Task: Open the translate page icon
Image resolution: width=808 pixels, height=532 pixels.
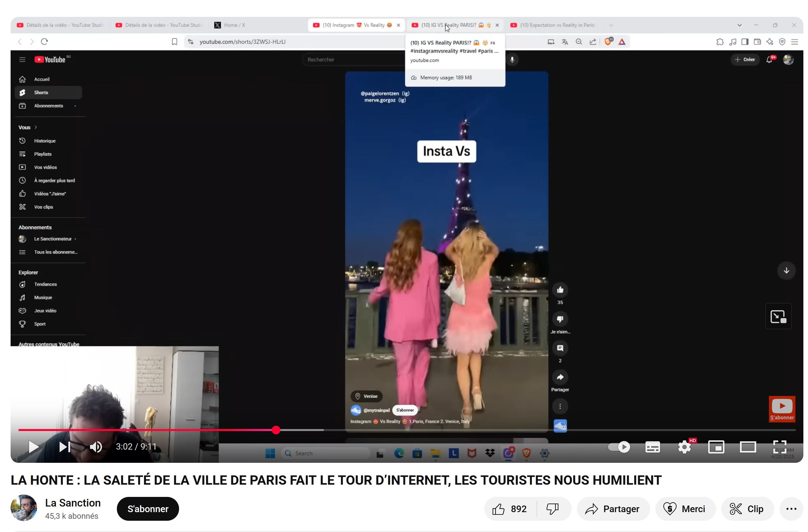Action: 565,42
